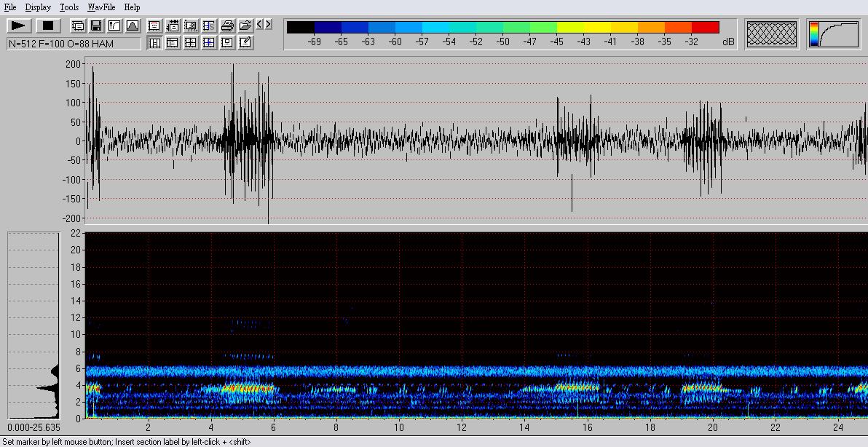Click the window icon with red lines
Screen dimensions: 868x447
154,25
